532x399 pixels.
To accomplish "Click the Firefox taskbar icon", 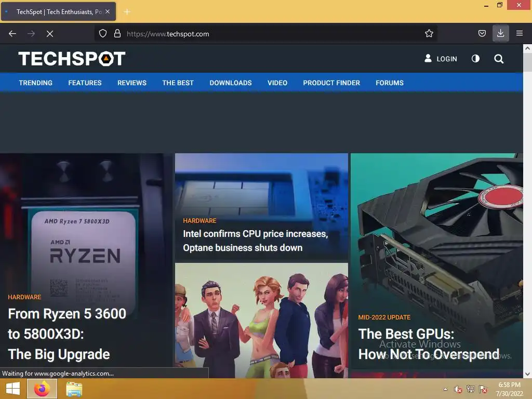I will coord(42,389).
